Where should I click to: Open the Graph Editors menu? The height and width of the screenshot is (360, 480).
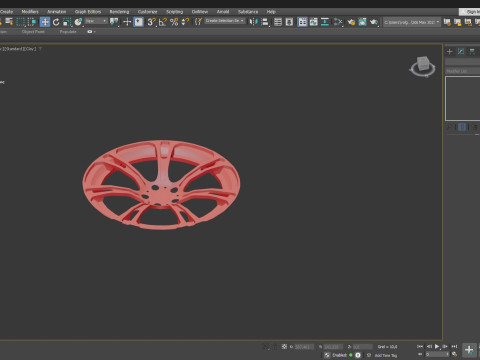point(88,12)
